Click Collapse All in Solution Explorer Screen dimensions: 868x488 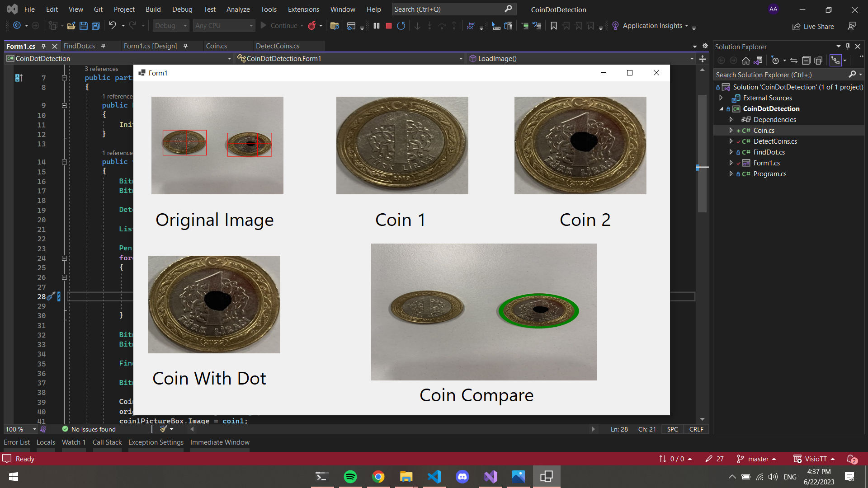coord(806,61)
